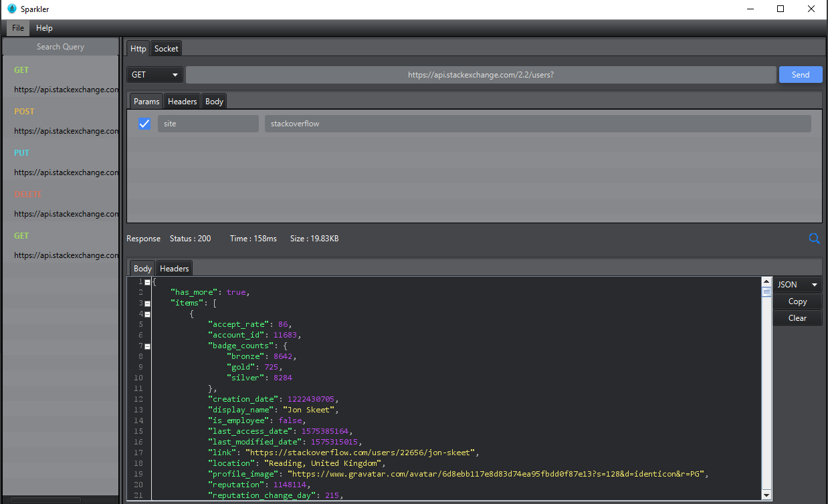Open the Help menu
Image resolution: width=828 pixels, height=504 pixels.
coord(44,28)
